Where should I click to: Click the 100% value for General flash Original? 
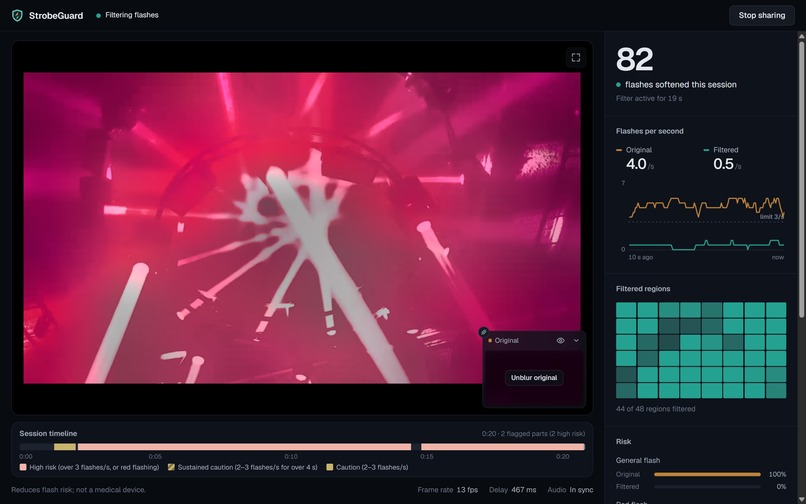click(777, 474)
